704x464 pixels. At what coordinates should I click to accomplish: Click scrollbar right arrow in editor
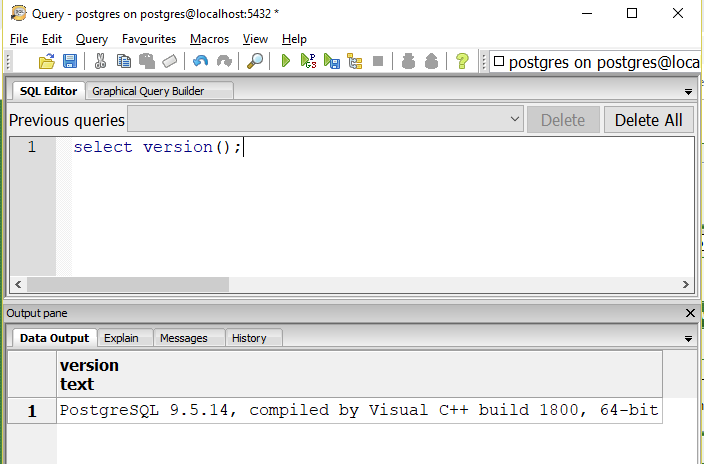[686, 284]
